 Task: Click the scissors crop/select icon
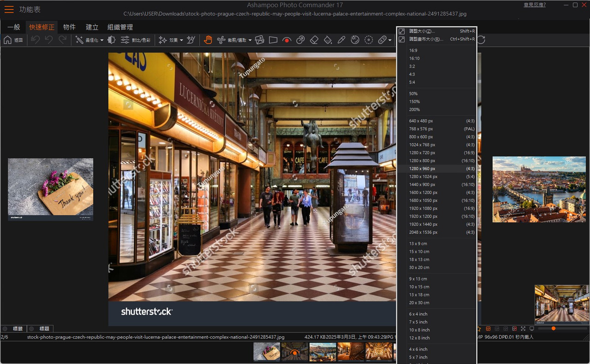coord(221,40)
